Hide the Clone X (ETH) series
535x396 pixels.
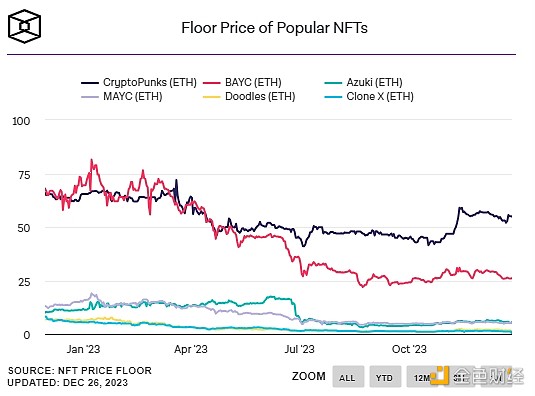(x=369, y=97)
